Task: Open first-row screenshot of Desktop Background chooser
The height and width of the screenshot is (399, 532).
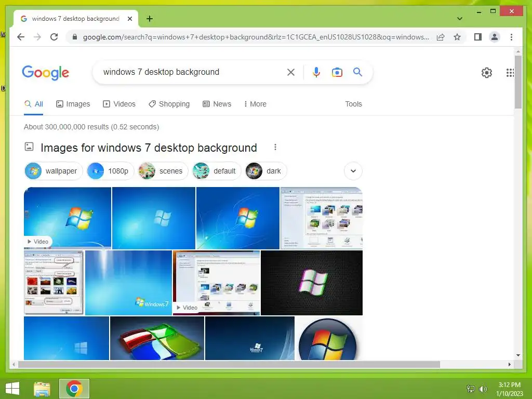Action: point(322,218)
